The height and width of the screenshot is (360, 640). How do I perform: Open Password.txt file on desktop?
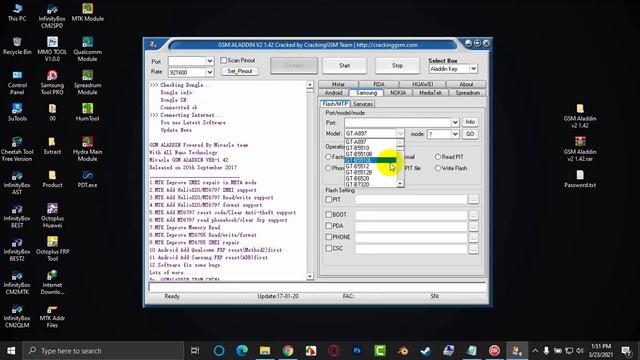pyautogui.click(x=580, y=179)
